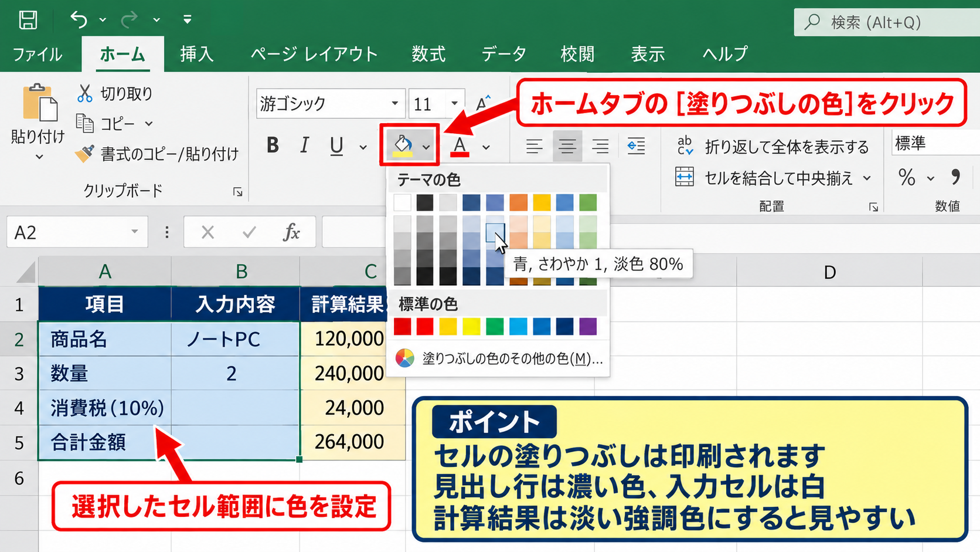
Task: Open the 標準 number format combo box
Action: (935, 143)
